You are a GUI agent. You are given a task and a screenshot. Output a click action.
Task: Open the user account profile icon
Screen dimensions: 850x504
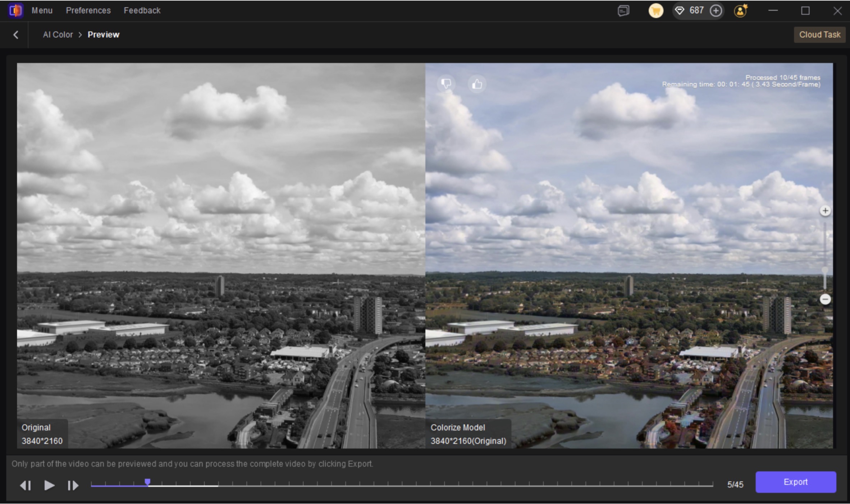point(740,11)
